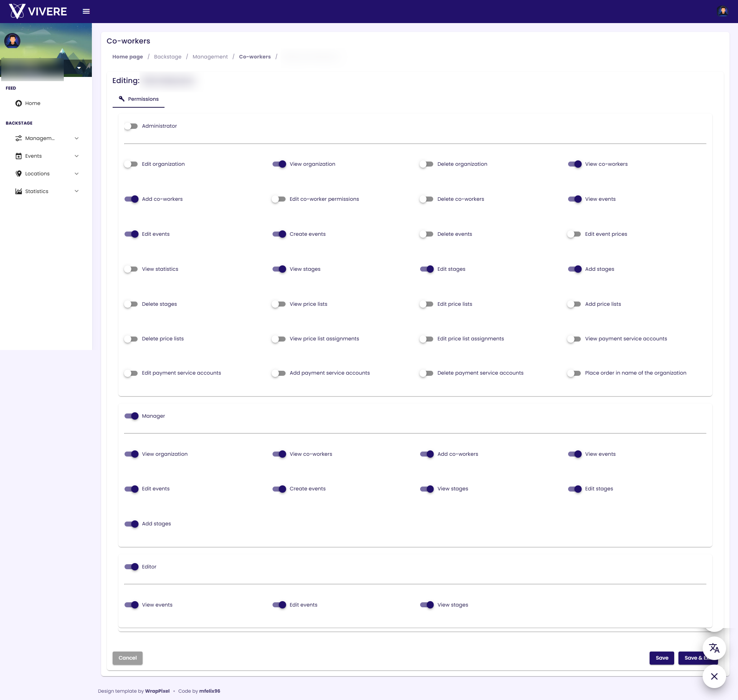Disable Administrator's View organization toggle
The image size is (738, 700).
[x=279, y=164]
